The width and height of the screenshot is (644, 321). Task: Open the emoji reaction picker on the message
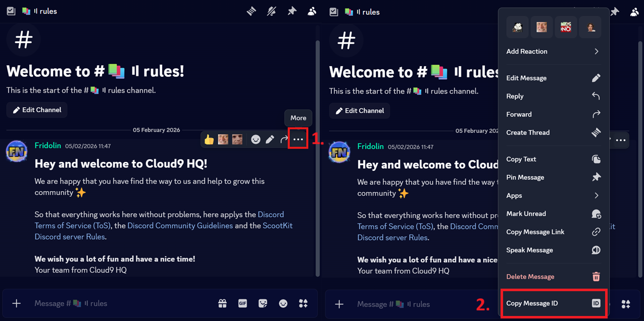click(x=256, y=139)
